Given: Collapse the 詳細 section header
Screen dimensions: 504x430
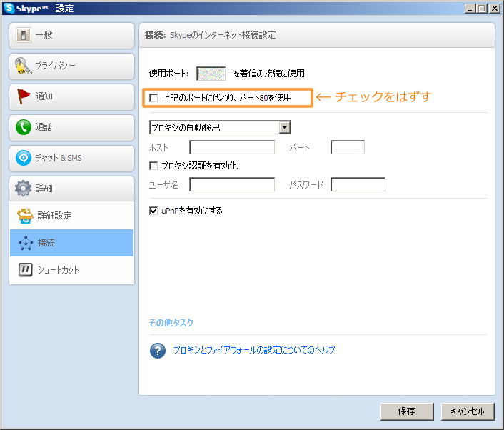Looking at the screenshot, I should [71, 189].
